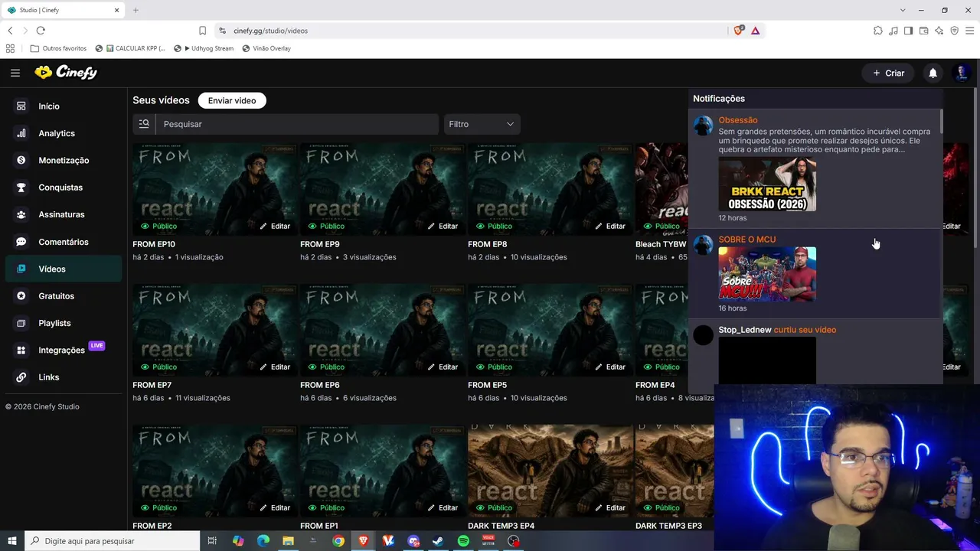Image resolution: width=980 pixels, height=551 pixels.
Task: Click the SOBRE O MCU notification avatar
Action: pos(703,245)
